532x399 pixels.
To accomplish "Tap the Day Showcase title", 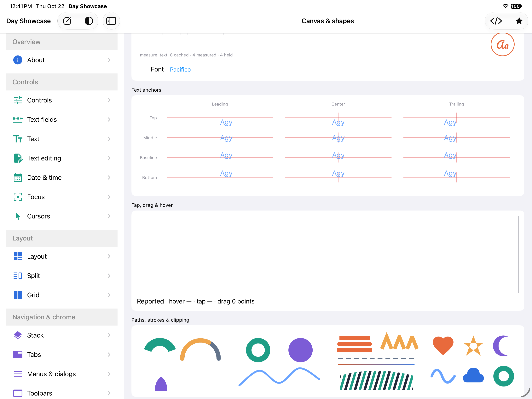I will click(28, 21).
